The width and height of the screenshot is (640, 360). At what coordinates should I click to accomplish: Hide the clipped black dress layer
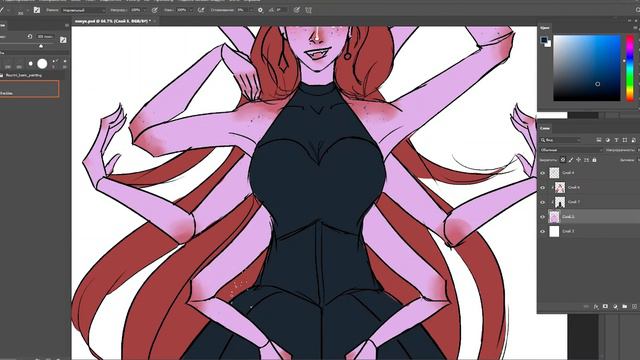click(542, 202)
